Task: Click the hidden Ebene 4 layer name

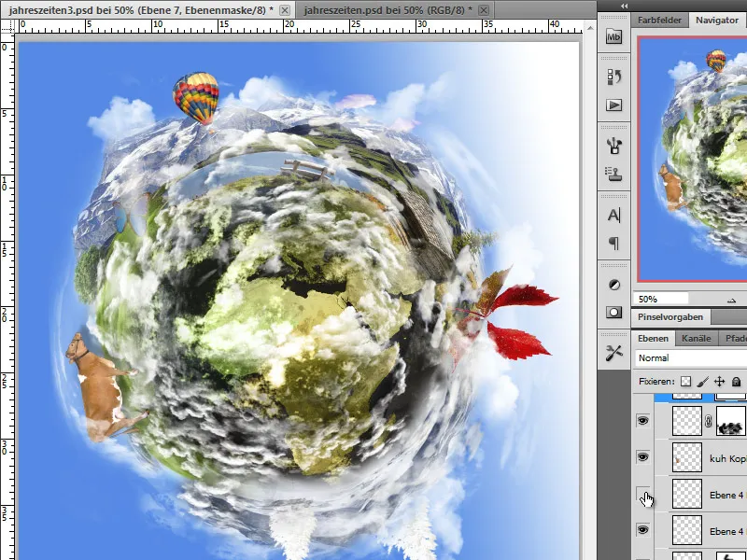Action: [726, 496]
